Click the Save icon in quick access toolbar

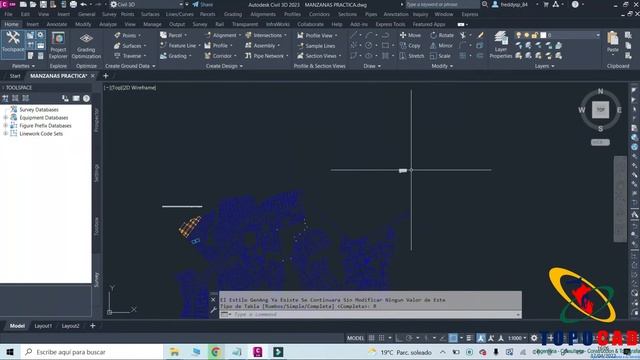pyautogui.click(x=43, y=4)
